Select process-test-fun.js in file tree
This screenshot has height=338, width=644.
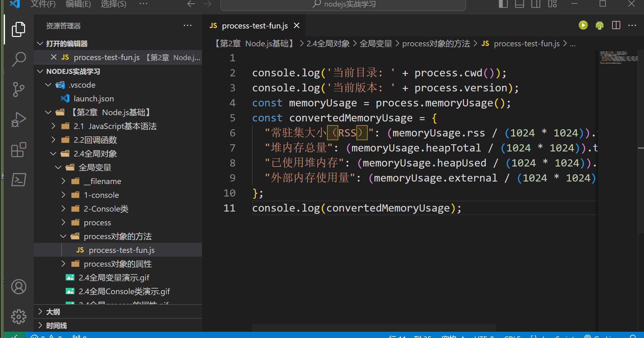[118, 250]
